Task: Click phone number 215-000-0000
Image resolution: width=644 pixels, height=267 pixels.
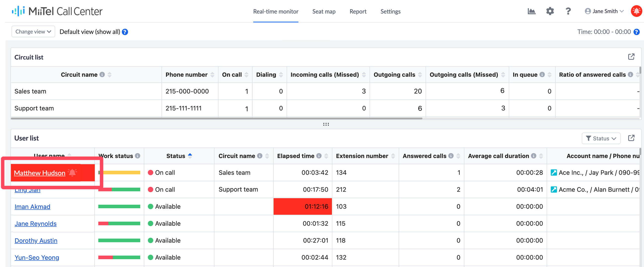Action: pos(187,91)
